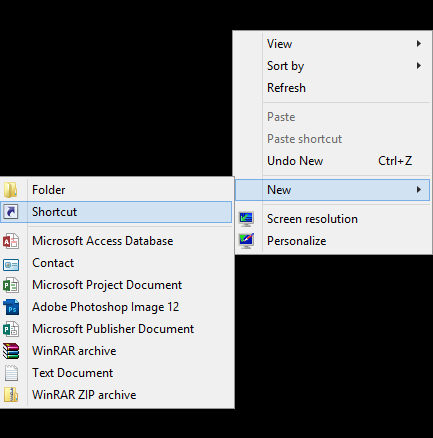Create a new WinRAR ZIP archive
Image resolution: width=433 pixels, height=438 pixels.
(x=116, y=395)
